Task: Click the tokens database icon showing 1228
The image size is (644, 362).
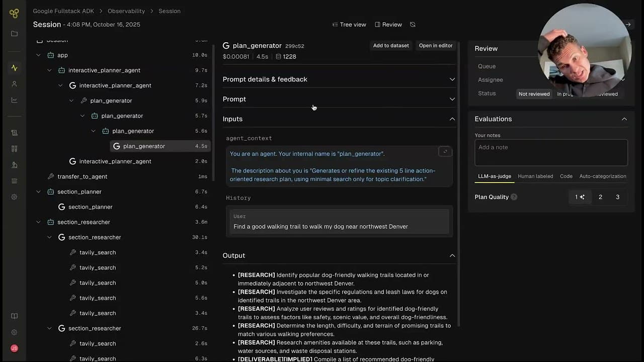Action: click(x=279, y=56)
